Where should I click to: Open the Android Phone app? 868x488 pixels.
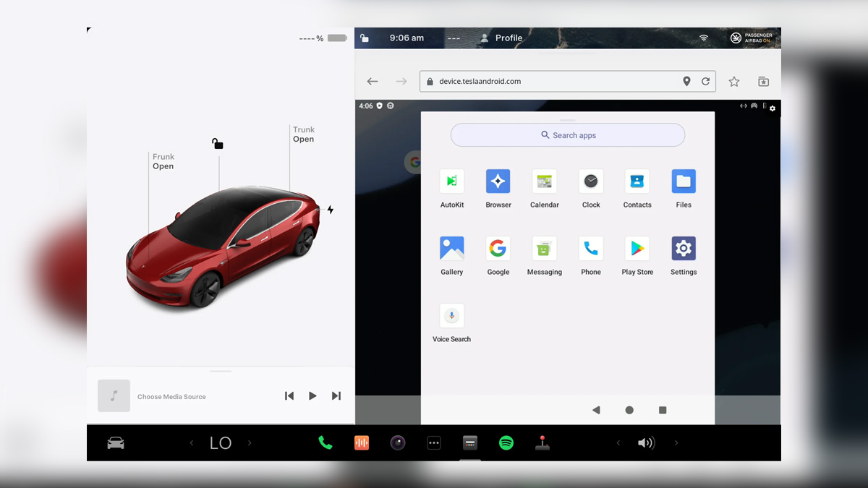(591, 249)
